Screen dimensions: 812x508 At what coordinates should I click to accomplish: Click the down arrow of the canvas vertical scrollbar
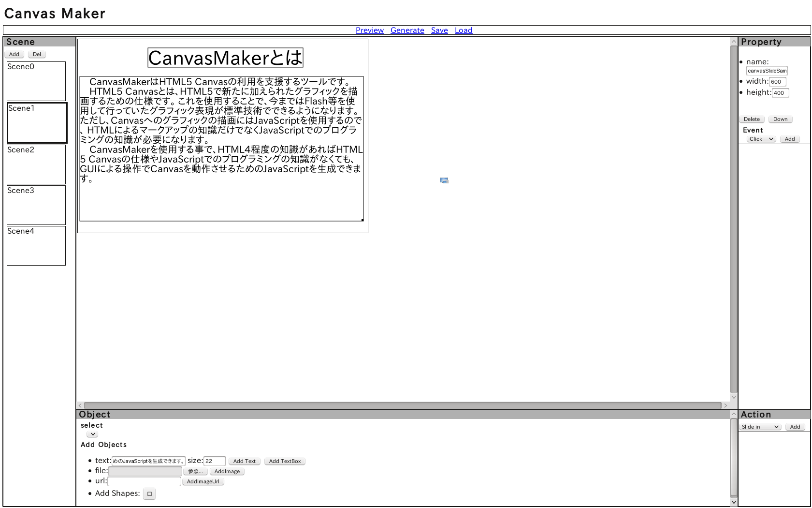tap(734, 397)
